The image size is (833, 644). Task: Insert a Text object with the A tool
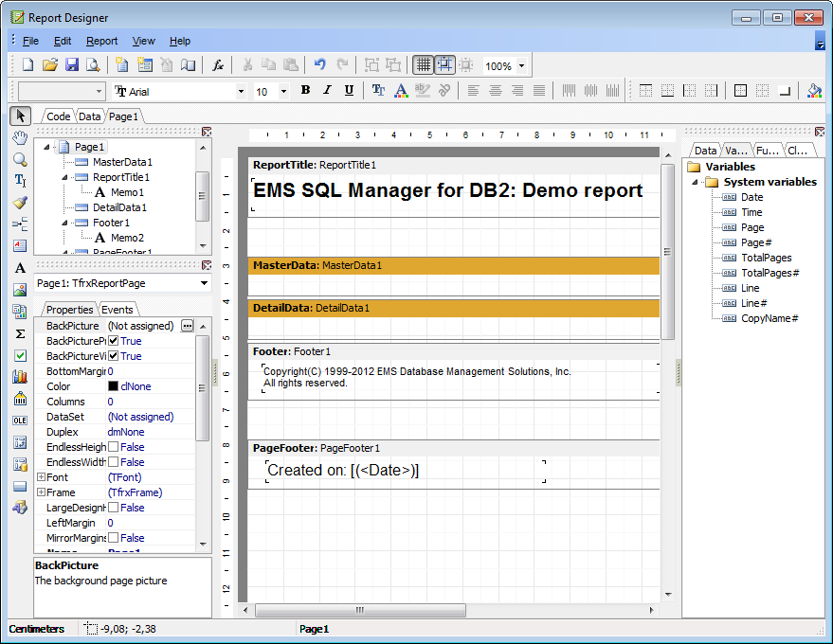(x=20, y=268)
